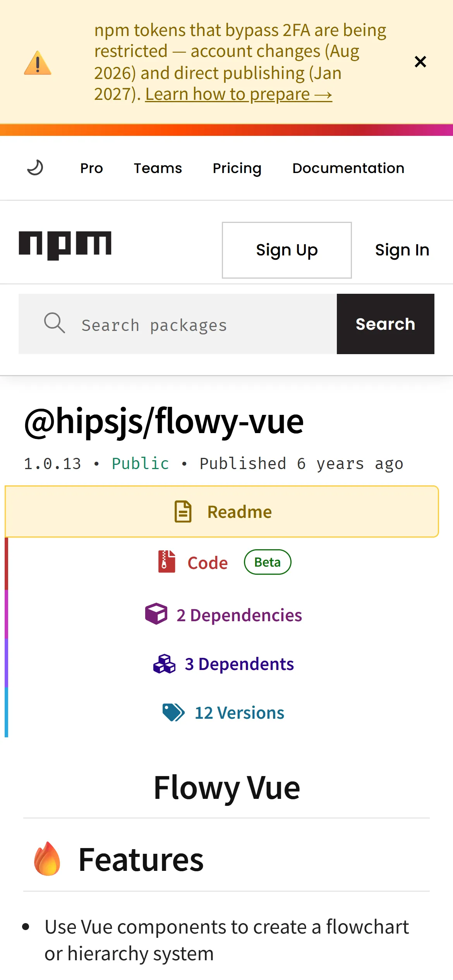This screenshot has width=453, height=980.
Task: Open Documentation from the top nav
Action: [348, 168]
